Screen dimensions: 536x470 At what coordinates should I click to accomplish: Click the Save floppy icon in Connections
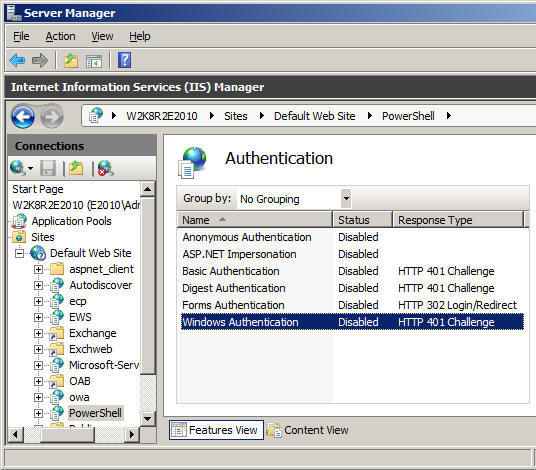pyautogui.click(x=48, y=168)
